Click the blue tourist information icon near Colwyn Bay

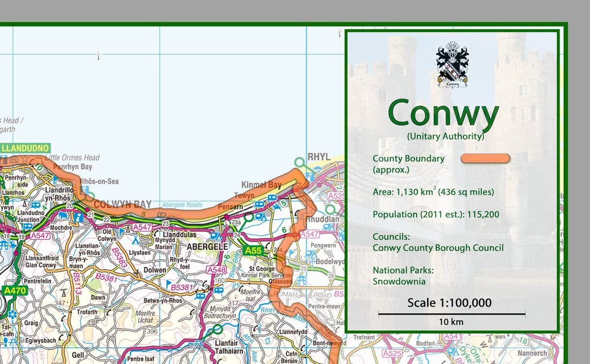click(x=78, y=218)
